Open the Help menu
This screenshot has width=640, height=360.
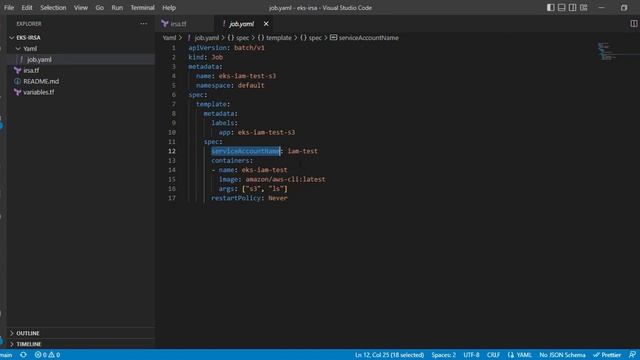[169, 8]
